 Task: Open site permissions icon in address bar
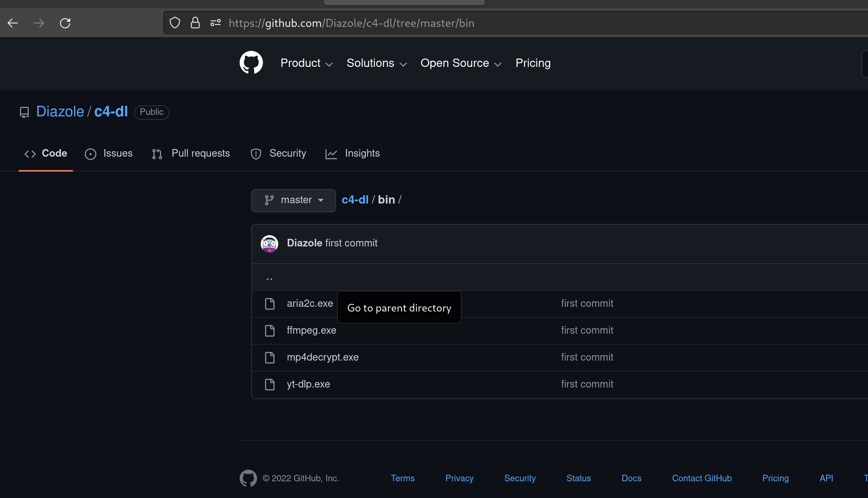coord(215,23)
